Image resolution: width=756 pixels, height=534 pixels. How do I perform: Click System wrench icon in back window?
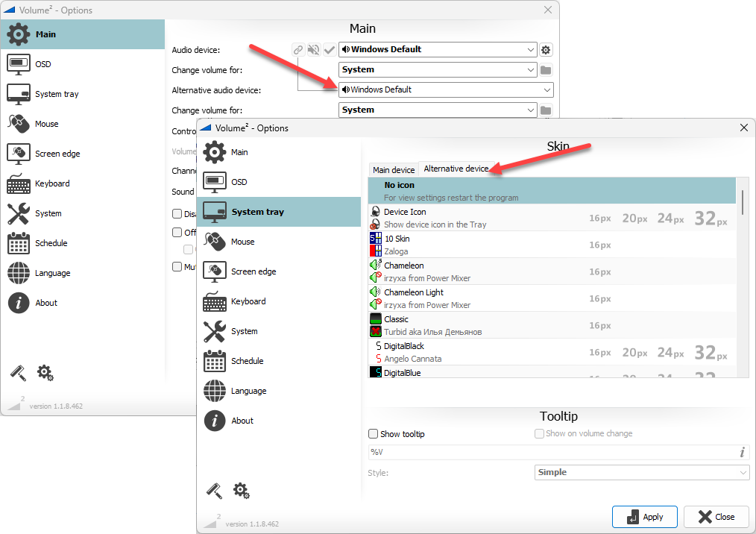19,214
